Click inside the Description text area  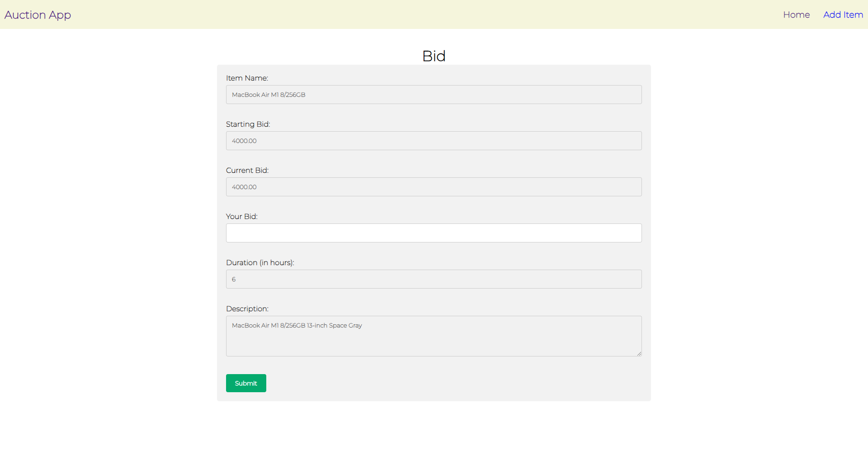(x=434, y=336)
